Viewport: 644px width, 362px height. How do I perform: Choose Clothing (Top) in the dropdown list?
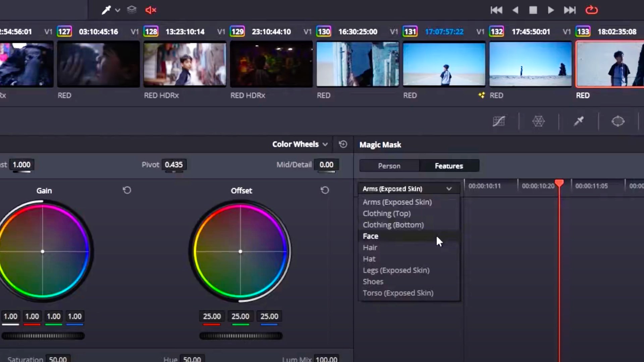[x=387, y=214]
